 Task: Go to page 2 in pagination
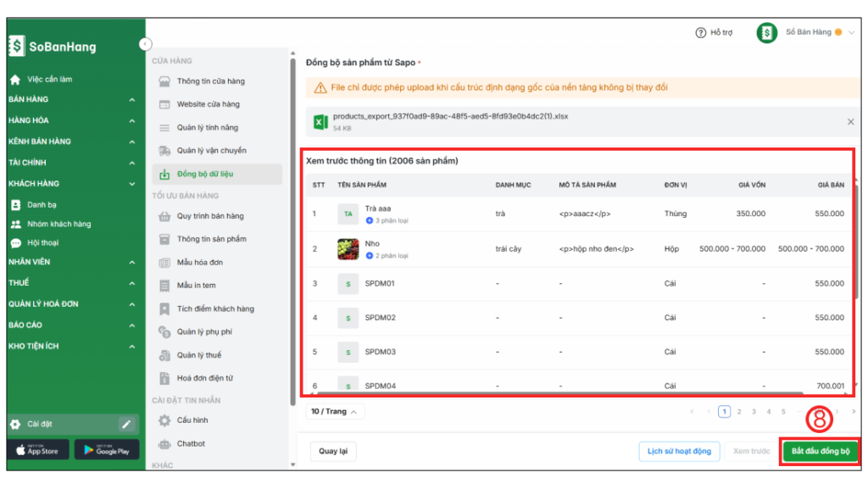point(739,412)
